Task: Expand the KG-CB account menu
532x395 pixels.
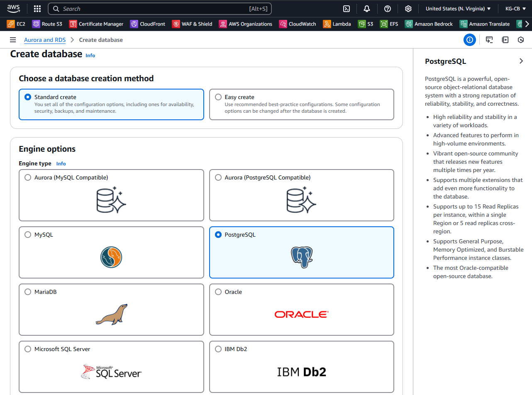Action: click(x=515, y=9)
